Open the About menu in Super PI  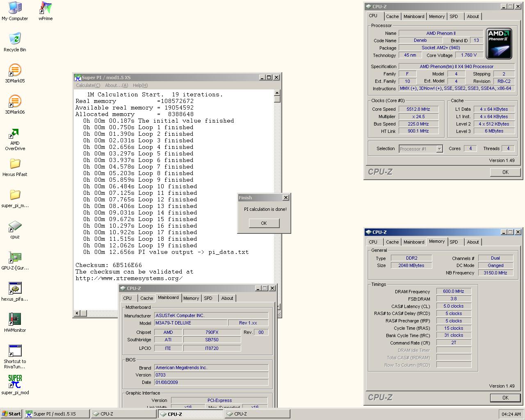(x=116, y=85)
